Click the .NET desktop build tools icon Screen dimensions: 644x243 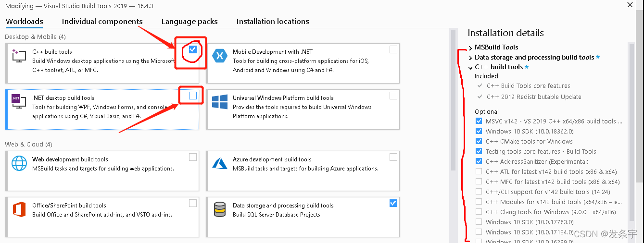click(19, 102)
